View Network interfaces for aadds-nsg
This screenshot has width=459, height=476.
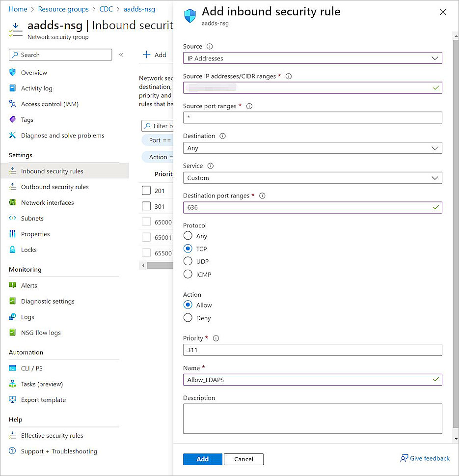point(47,202)
